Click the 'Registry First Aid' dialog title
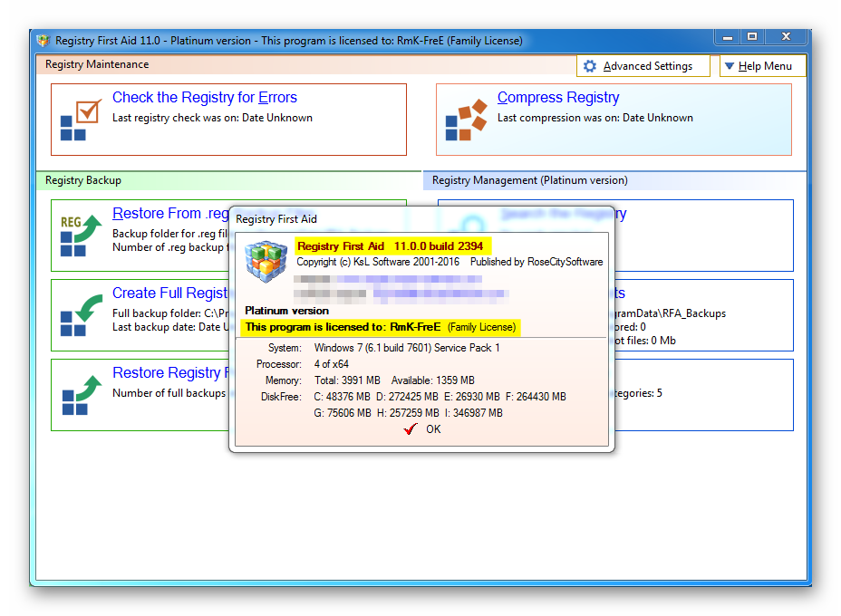The image size is (841, 616). (x=276, y=219)
